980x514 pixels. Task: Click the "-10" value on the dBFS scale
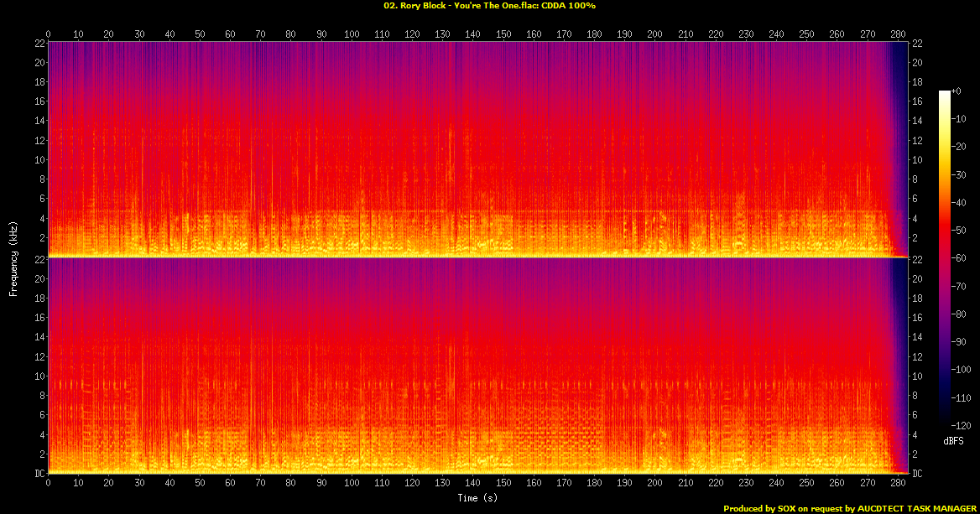(959, 119)
